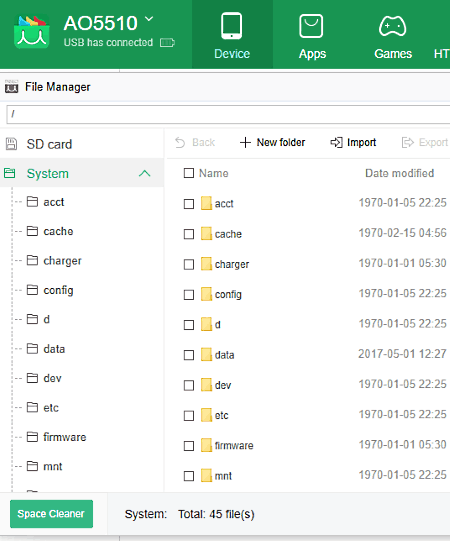Click the Import button
The width and height of the screenshot is (450, 541).
353,142
